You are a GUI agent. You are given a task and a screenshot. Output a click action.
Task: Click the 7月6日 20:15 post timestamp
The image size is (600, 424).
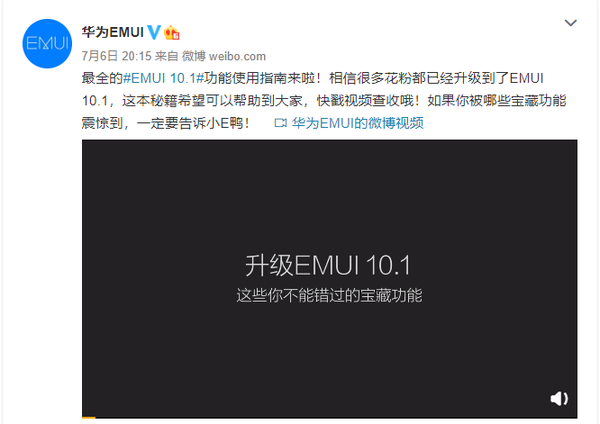point(117,56)
